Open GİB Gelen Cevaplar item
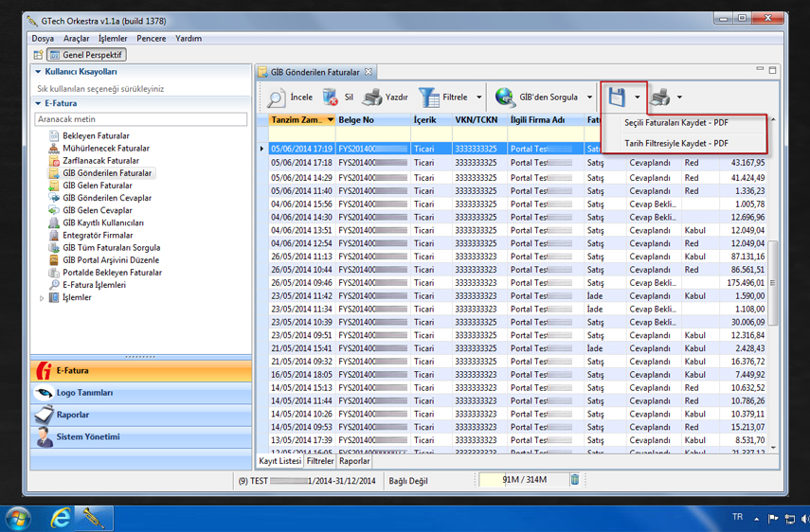Viewport: 810px width, 532px height. pos(98,210)
